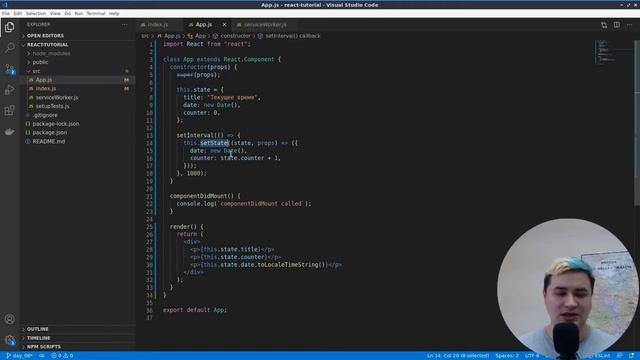Open the Search view in activity bar
This screenshot has height=360, width=640.
(x=9, y=48)
